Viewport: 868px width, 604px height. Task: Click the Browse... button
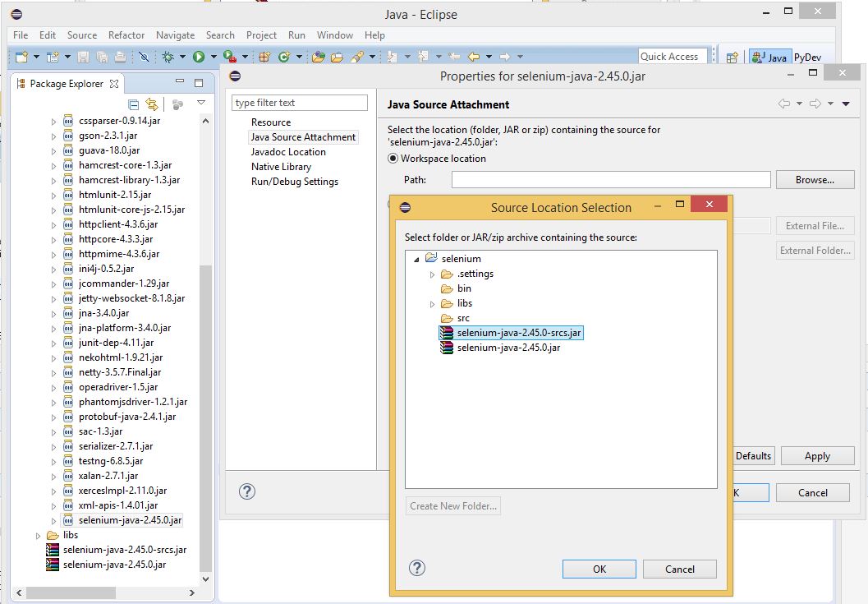pos(815,179)
